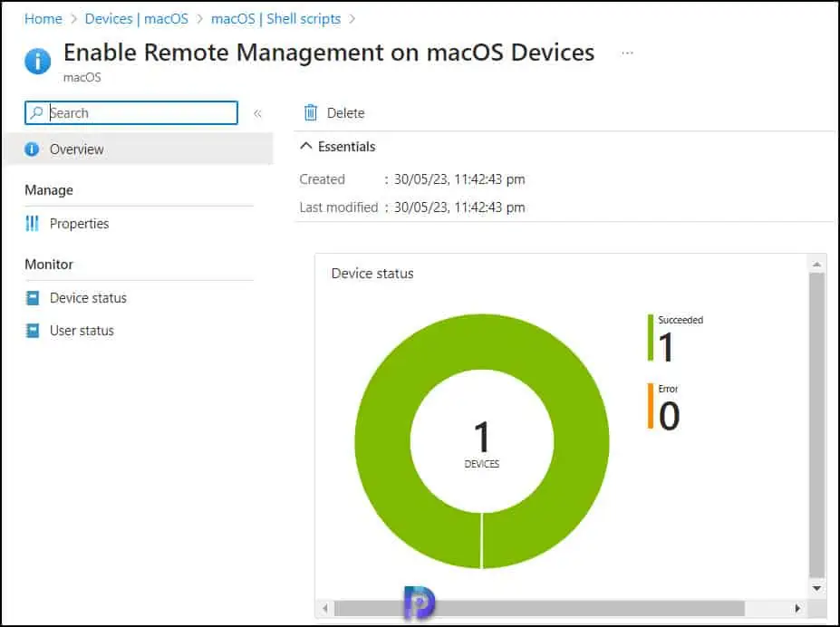Click the green Succeeded legend swatch
The width and height of the screenshot is (840, 627).
tap(651, 337)
